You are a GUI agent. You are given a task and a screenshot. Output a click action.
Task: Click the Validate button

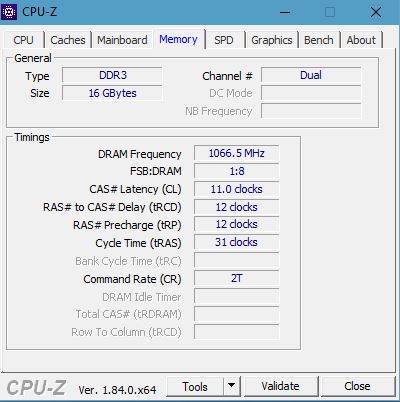coord(280,386)
